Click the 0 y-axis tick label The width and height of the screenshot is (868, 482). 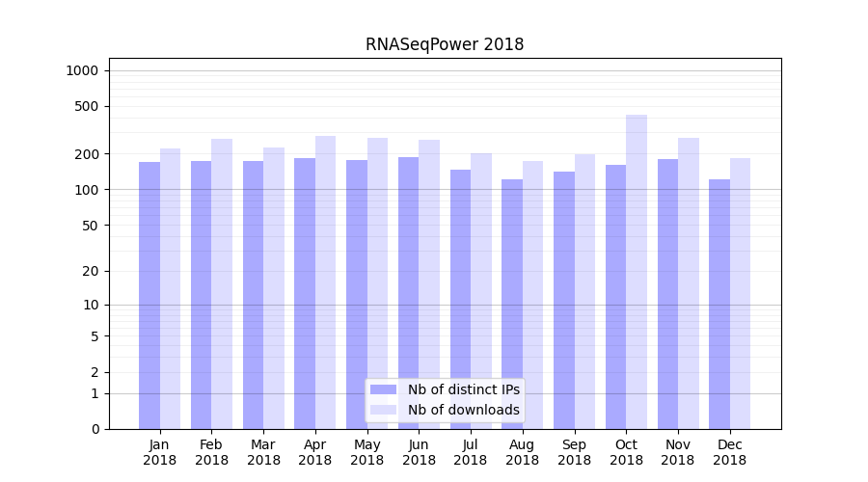coord(95,429)
